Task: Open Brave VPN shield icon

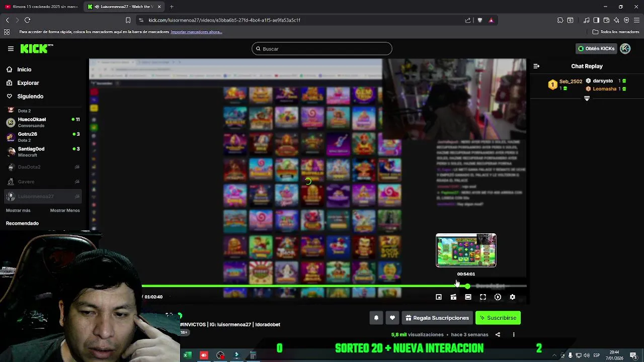Action: (626, 20)
